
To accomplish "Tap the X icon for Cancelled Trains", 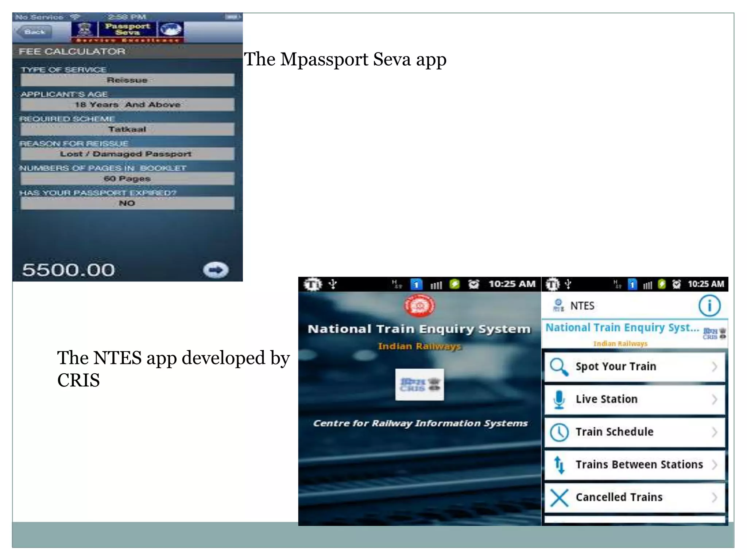I will (559, 498).
